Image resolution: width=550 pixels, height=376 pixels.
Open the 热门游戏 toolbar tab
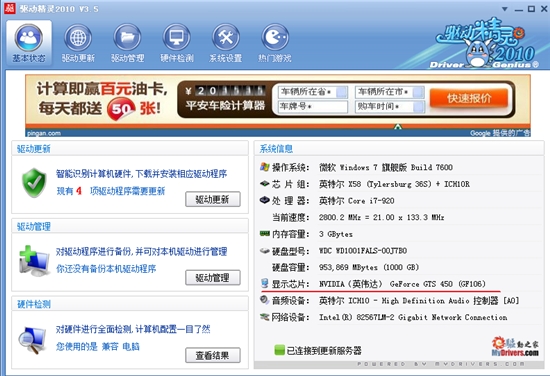click(275, 43)
